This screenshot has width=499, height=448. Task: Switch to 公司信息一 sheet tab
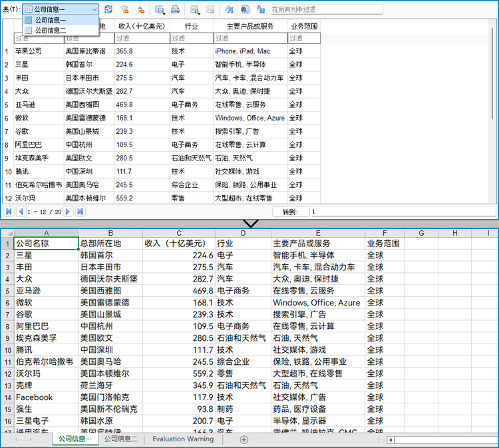tap(75, 439)
